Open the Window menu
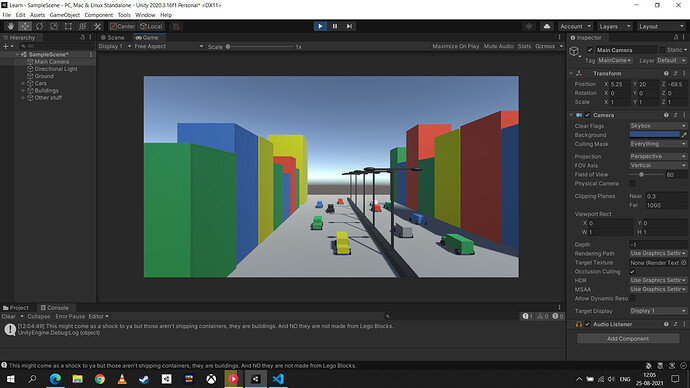 (x=145, y=15)
